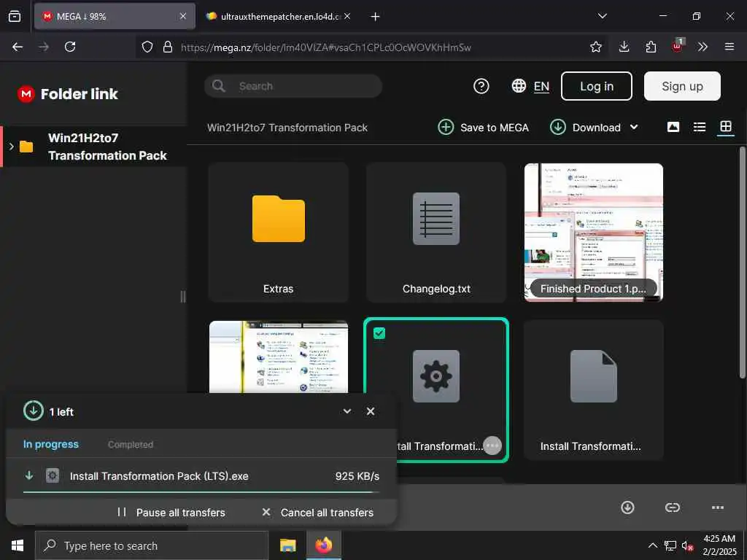The width and height of the screenshot is (747, 560).
Task: Close the ultrauxthemepatcher tab
Action: (x=347, y=16)
